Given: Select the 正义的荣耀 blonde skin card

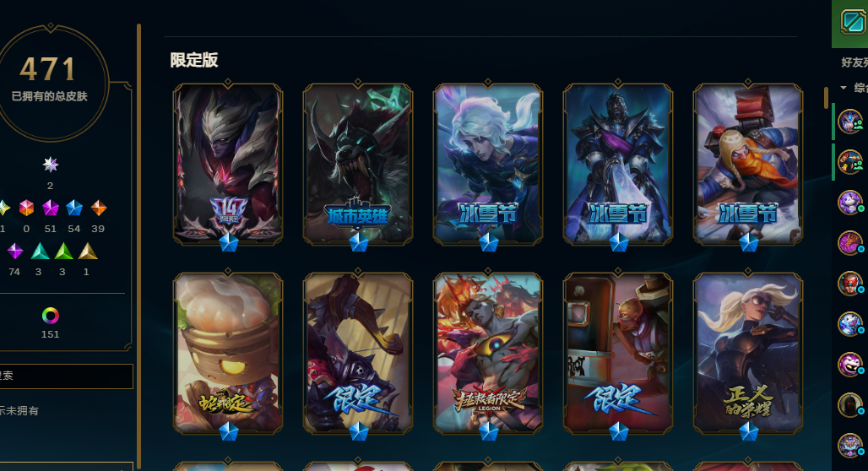Looking at the screenshot, I should point(748,353).
